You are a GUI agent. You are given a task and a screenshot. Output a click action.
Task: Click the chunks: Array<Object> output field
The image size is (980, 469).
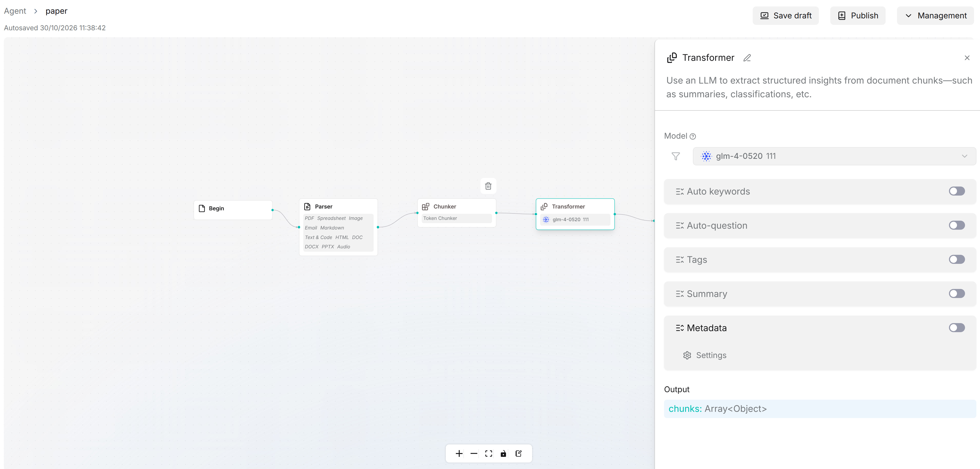click(x=820, y=409)
